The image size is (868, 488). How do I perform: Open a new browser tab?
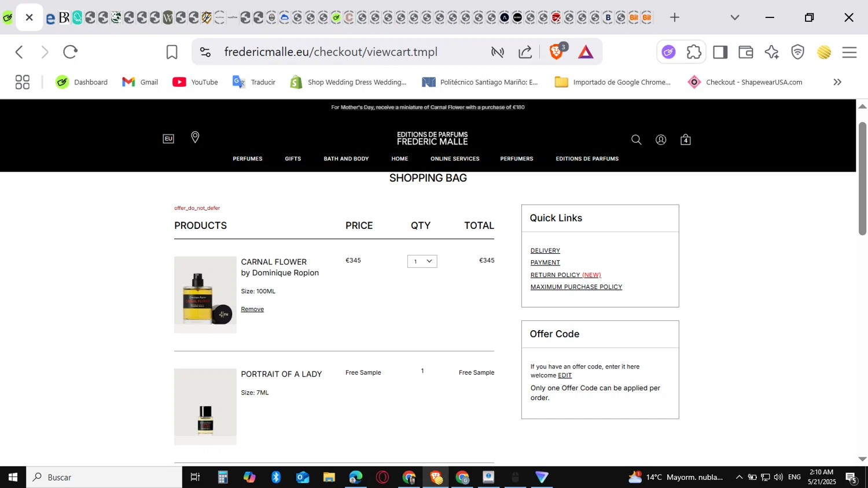coord(674,17)
